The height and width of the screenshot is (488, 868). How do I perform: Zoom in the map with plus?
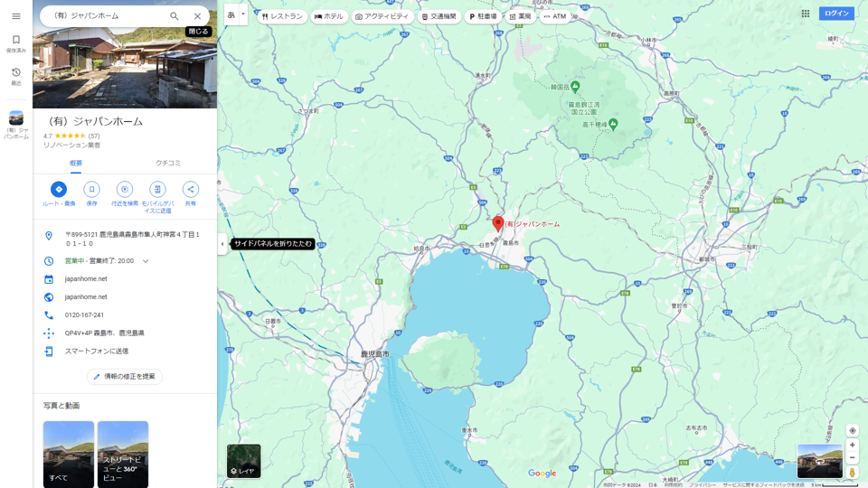852,446
